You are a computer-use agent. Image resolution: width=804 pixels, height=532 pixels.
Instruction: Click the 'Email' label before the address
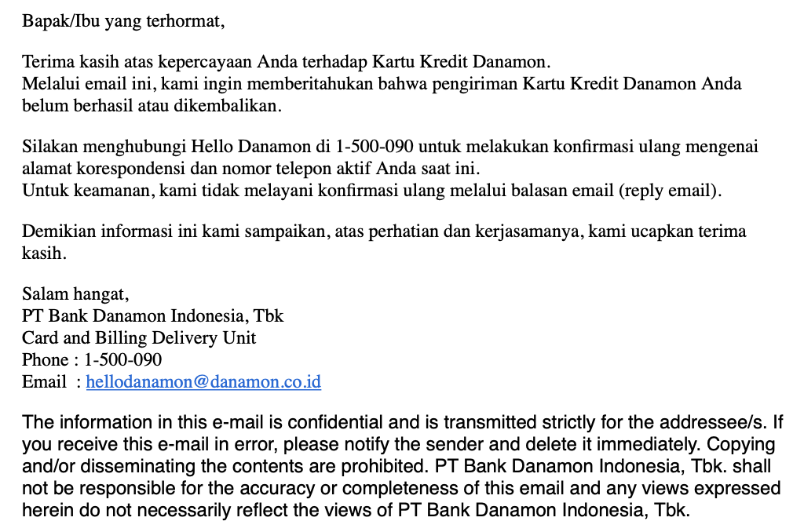[44, 382]
